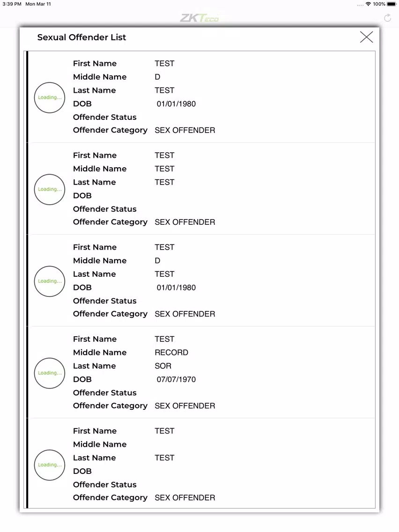
Task: Open loading photo of TEST RECORD SOR offender
Action: point(50,373)
